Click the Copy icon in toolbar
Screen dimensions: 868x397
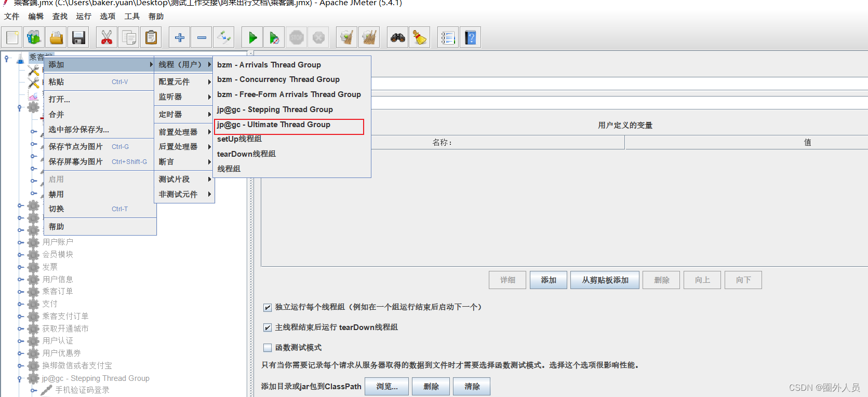pyautogui.click(x=129, y=37)
